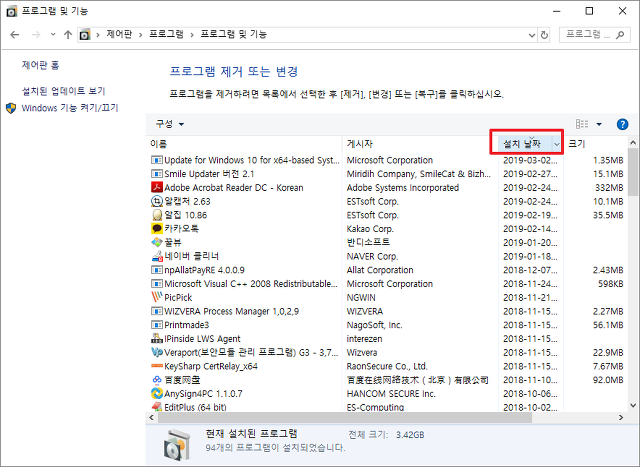Click the 알집 10.86 icon

pyautogui.click(x=157, y=215)
